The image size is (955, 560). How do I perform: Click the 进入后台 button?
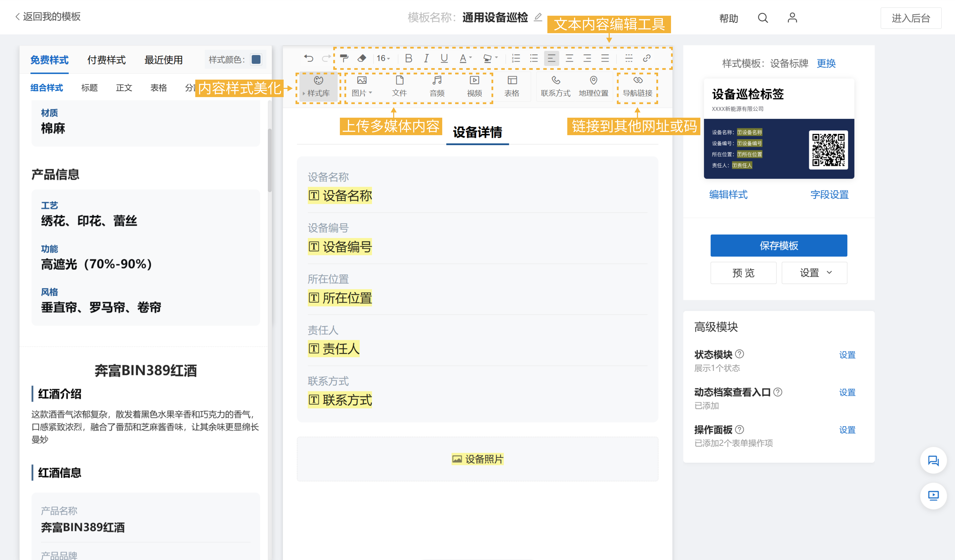click(x=911, y=18)
